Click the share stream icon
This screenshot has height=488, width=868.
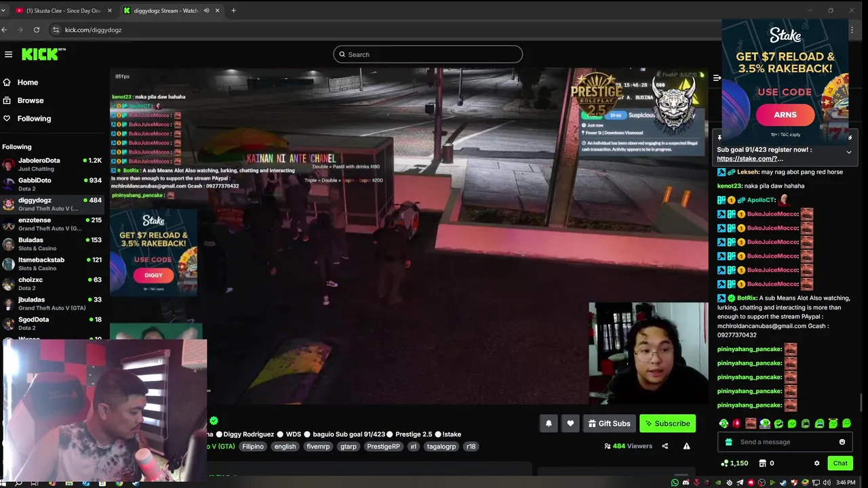[665, 446]
